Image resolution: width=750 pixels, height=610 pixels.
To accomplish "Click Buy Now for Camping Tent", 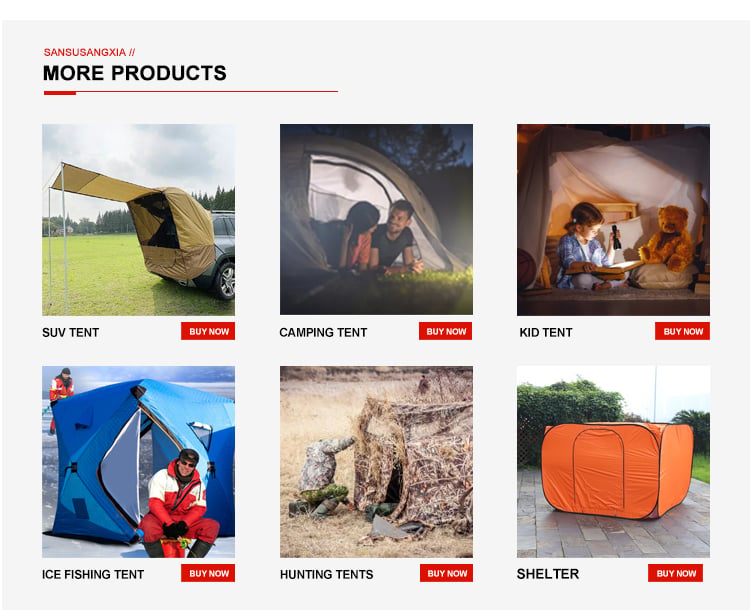I will (x=445, y=331).
